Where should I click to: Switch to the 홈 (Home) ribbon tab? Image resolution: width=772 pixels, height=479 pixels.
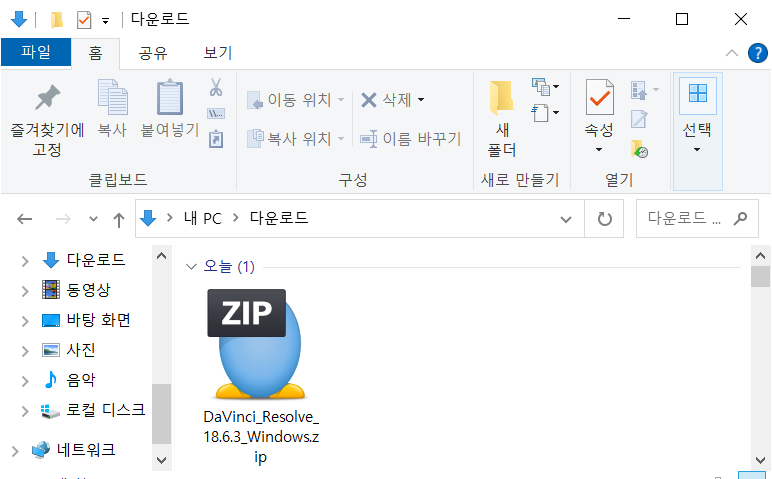pos(96,53)
